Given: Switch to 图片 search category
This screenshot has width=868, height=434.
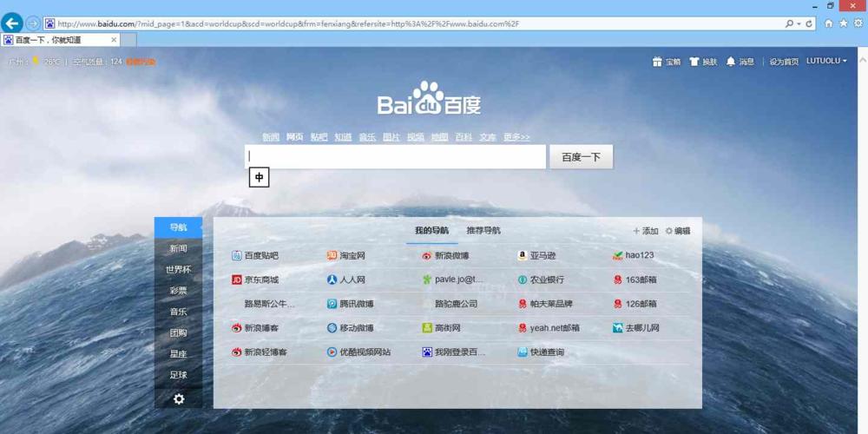Looking at the screenshot, I should [x=391, y=137].
